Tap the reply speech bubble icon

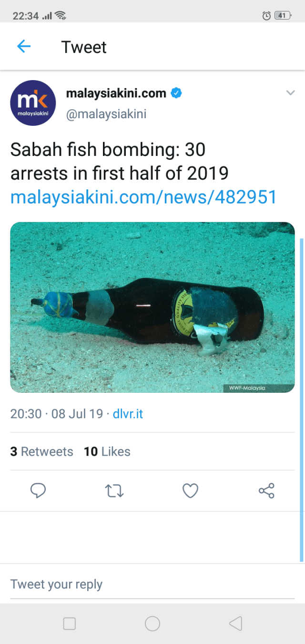pyautogui.click(x=38, y=491)
